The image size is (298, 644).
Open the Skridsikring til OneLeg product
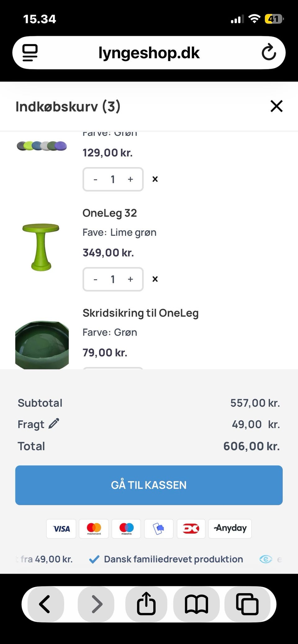[x=140, y=313]
